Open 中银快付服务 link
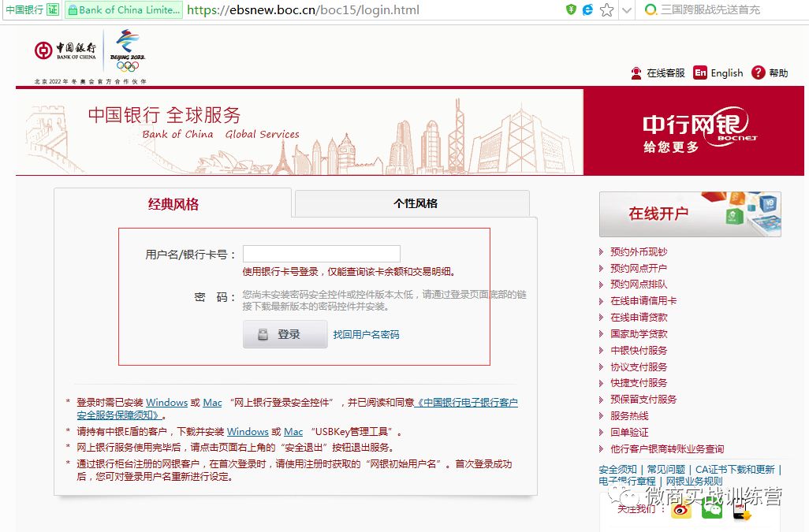Image resolution: width=809 pixels, height=532 pixels. pos(639,350)
